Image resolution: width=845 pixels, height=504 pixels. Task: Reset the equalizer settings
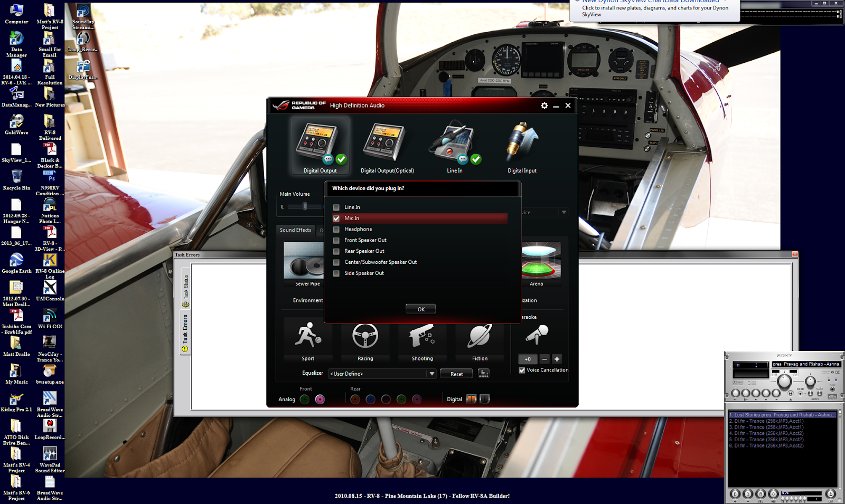tap(456, 373)
